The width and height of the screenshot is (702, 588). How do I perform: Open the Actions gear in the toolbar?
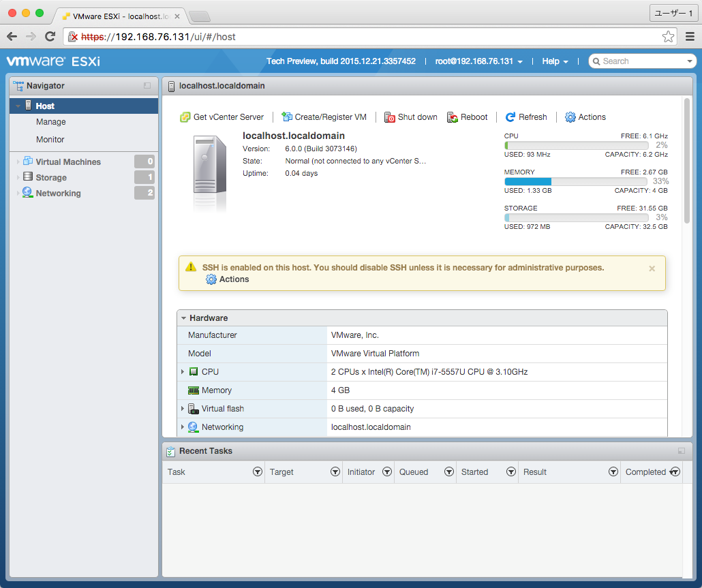[x=570, y=117]
